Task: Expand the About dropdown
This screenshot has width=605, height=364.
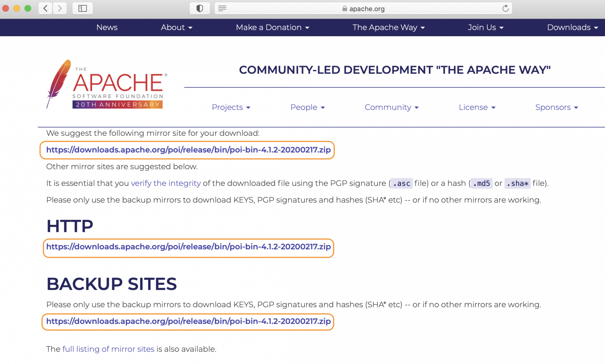Action: 176,27
